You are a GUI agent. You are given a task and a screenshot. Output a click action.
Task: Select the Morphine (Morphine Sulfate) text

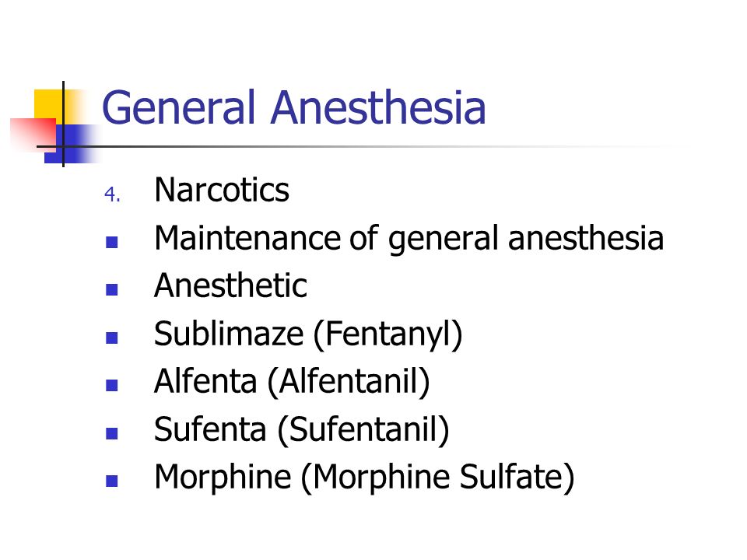click(x=364, y=478)
